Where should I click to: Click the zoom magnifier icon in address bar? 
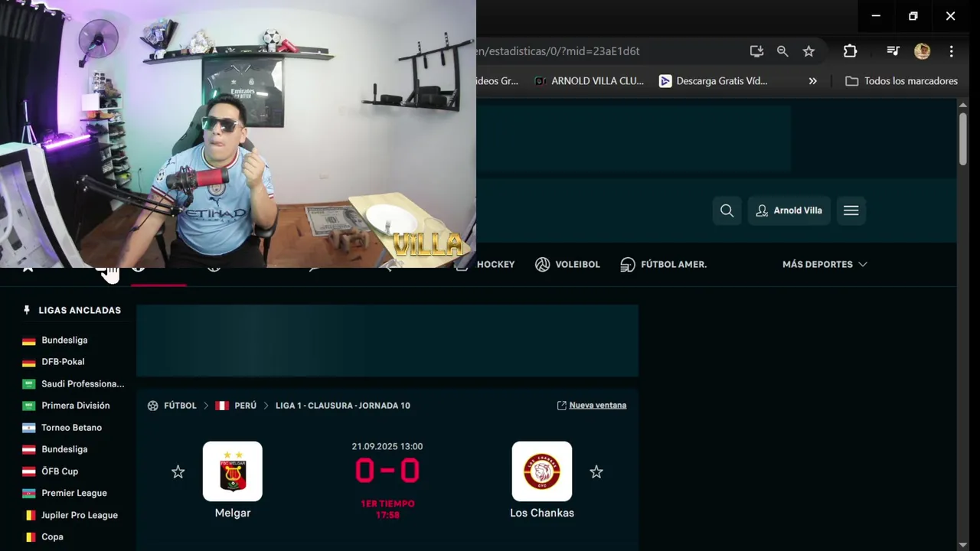click(x=782, y=51)
